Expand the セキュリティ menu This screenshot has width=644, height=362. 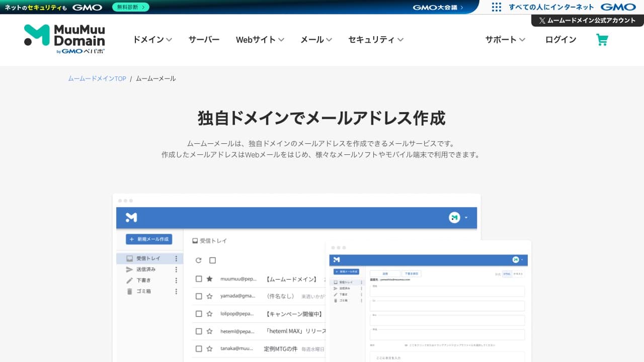click(376, 40)
